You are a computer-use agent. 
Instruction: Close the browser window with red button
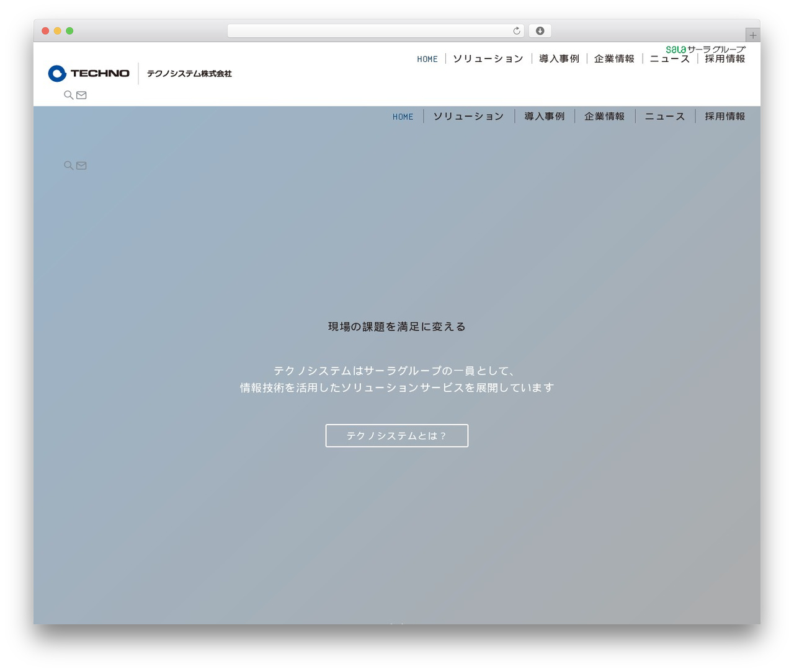pos(45,31)
